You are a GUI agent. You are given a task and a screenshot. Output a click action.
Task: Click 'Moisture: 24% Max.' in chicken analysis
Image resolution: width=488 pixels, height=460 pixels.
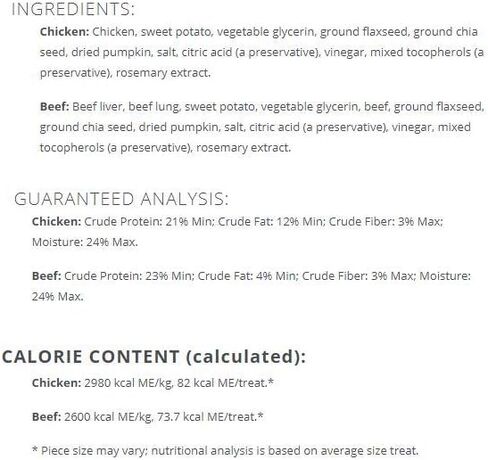85,242
